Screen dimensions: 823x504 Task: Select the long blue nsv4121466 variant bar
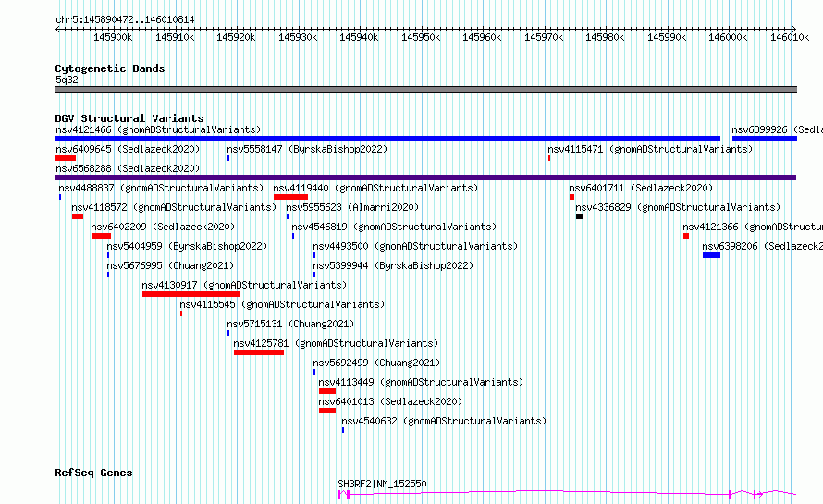(387, 139)
